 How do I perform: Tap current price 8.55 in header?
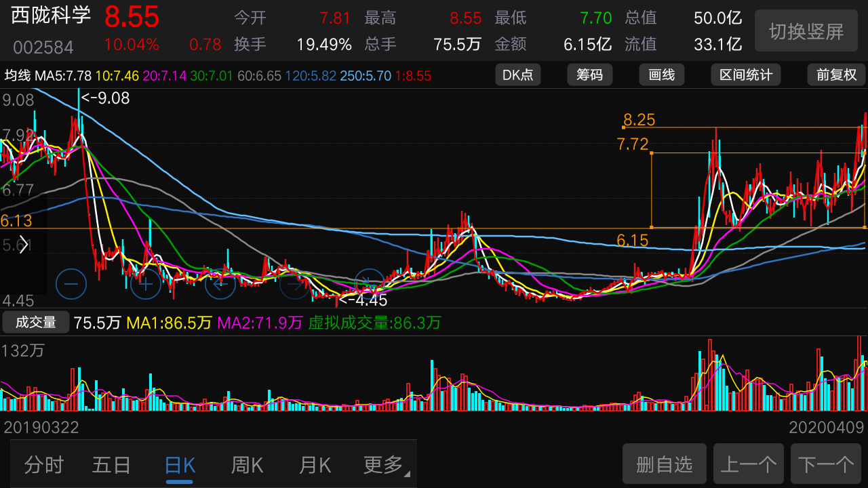coord(132,17)
